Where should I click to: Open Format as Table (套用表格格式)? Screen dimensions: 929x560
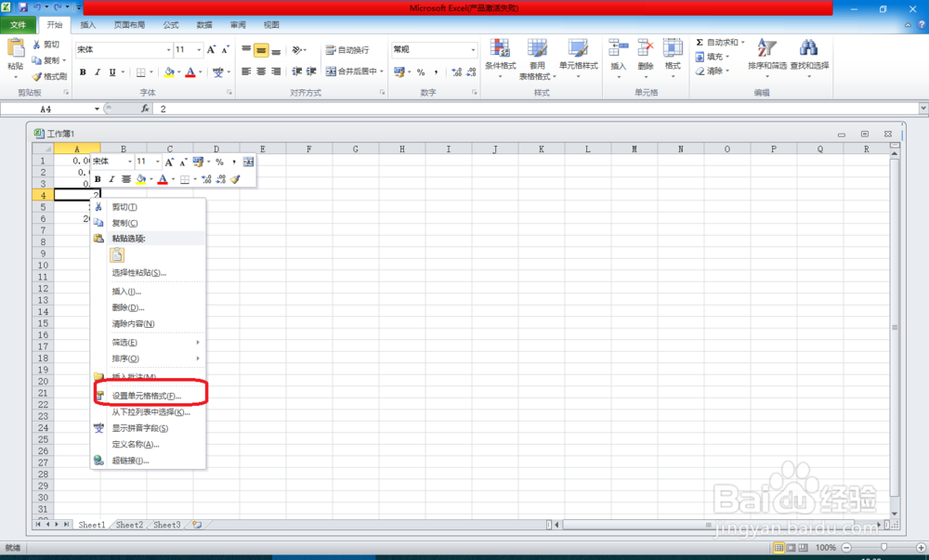coord(537,59)
